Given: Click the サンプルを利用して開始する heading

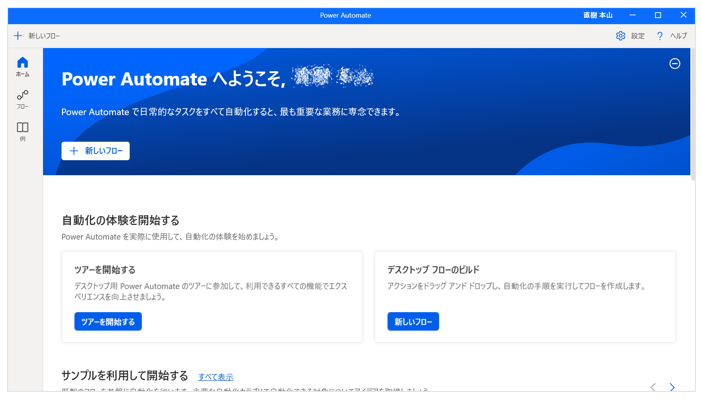Looking at the screenshot, I should tap(125, 375).
